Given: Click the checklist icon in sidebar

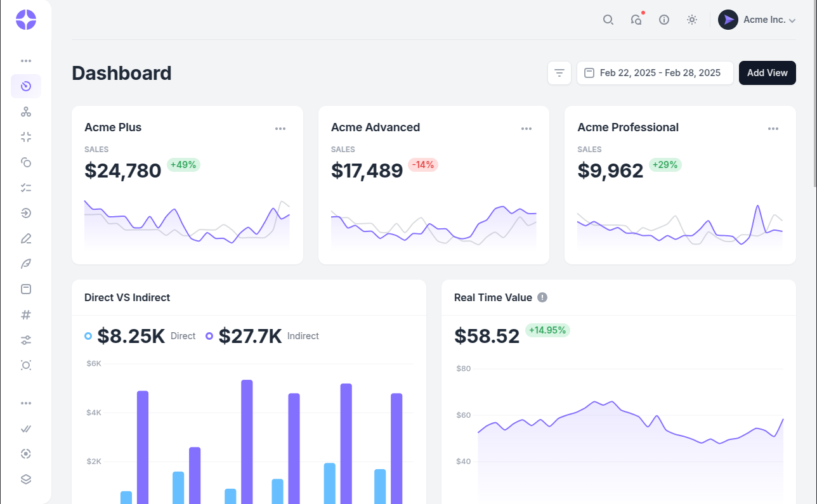Looking at the screenshot, I should tap(26, 188).
